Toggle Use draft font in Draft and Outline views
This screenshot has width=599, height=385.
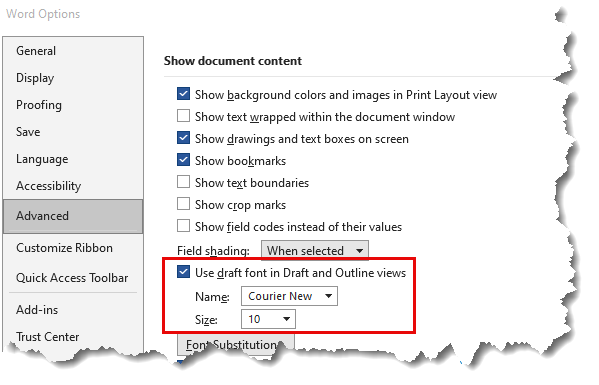(x=183, y=272)
